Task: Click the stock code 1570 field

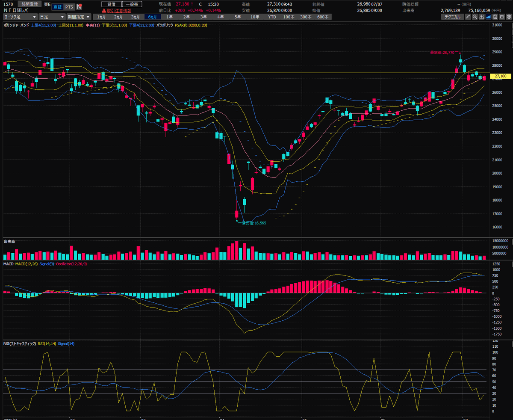Action: click(x=8, y=4)
